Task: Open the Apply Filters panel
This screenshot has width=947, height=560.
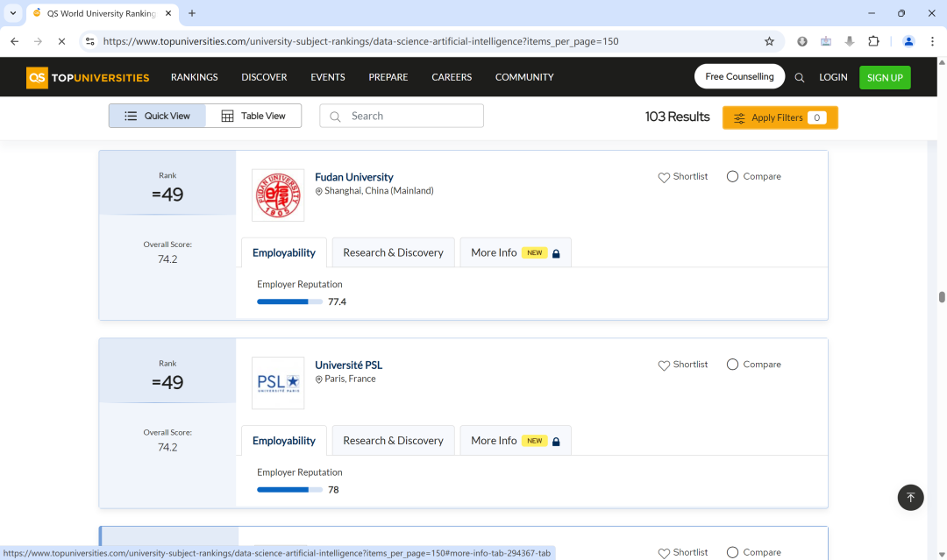Action: pyautogui.click(x=780, y=117)
